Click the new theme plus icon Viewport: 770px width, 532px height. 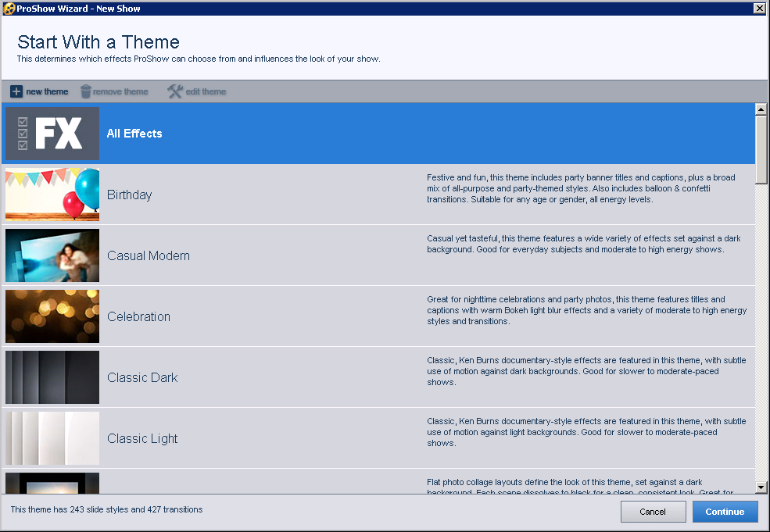[x=16, y=91]
